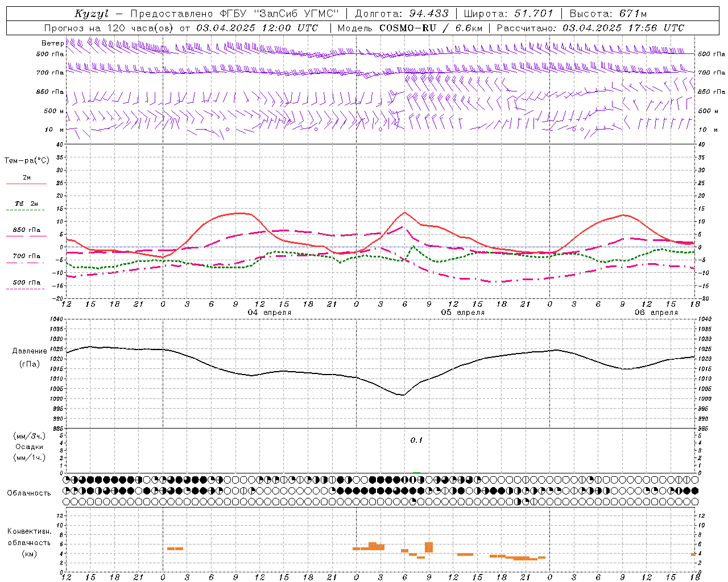
Task: Click the longitude value "Долгота: 94.433"
Action: point(402,14)
